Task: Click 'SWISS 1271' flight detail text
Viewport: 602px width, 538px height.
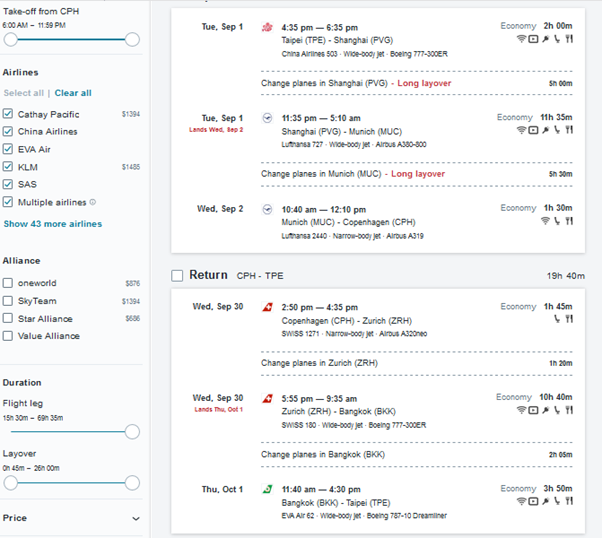Action: click(300, 334)
